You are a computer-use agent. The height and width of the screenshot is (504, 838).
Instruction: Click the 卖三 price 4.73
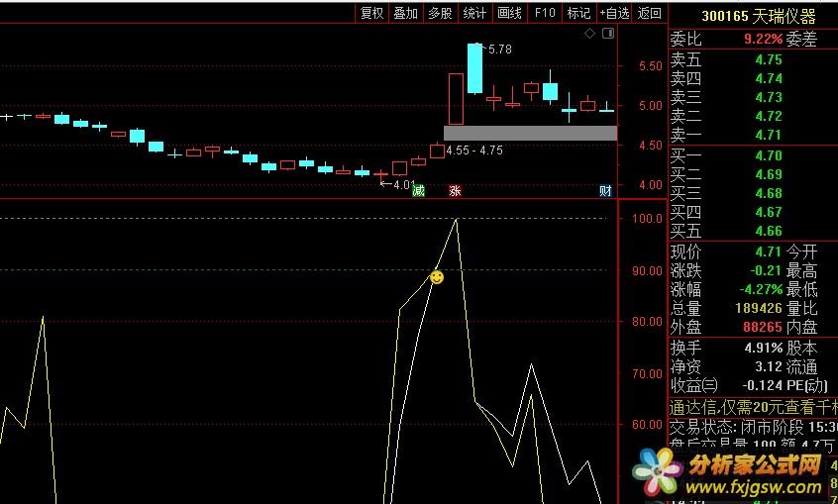[x=769, y=97]
